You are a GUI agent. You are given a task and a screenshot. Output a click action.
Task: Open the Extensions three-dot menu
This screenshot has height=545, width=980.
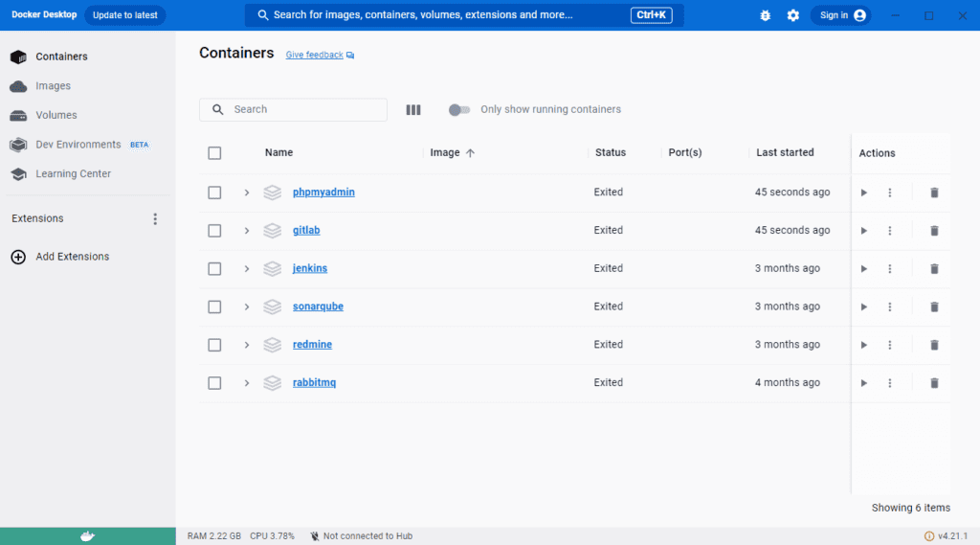tap(155, 219)
